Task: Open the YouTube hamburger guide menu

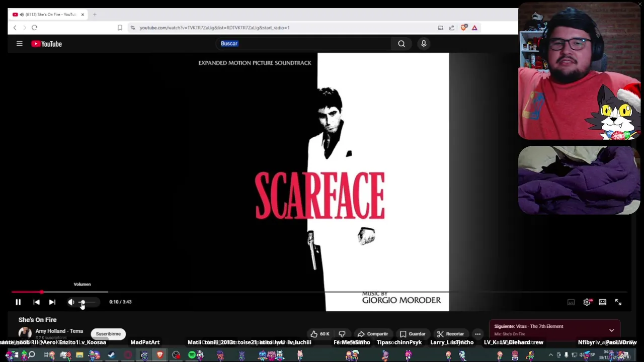Action: (19, 44)
